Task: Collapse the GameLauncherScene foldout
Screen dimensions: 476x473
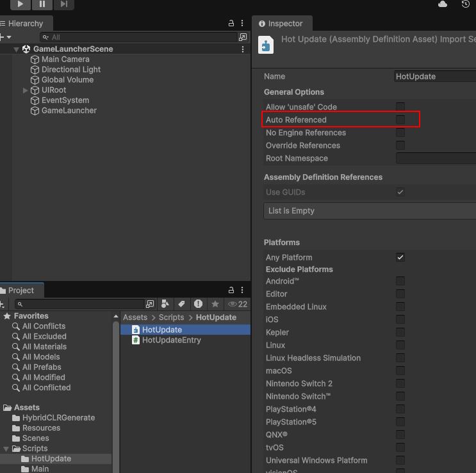Action: point(17,49)
